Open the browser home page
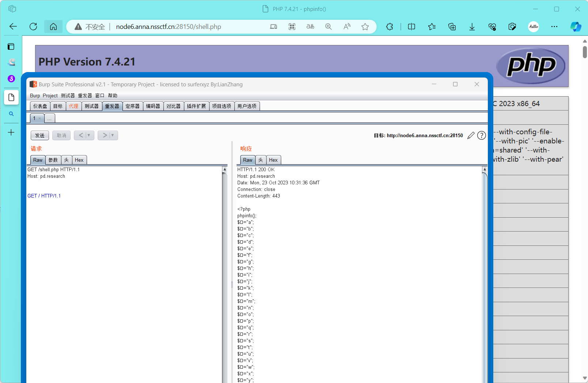Viewport: 588px width, 383px height. click(x=53, y=26)
